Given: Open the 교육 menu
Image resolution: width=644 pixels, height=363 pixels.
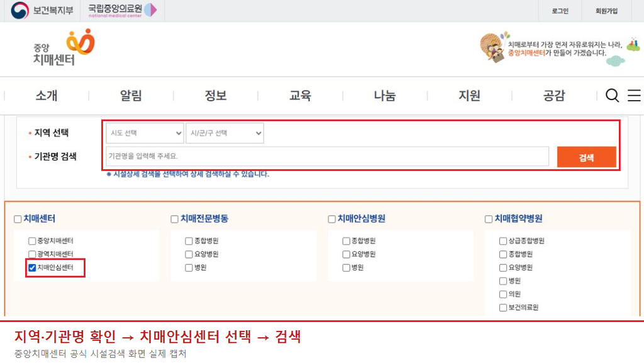Looking at the screenshot, I should (x=300, y=96).
